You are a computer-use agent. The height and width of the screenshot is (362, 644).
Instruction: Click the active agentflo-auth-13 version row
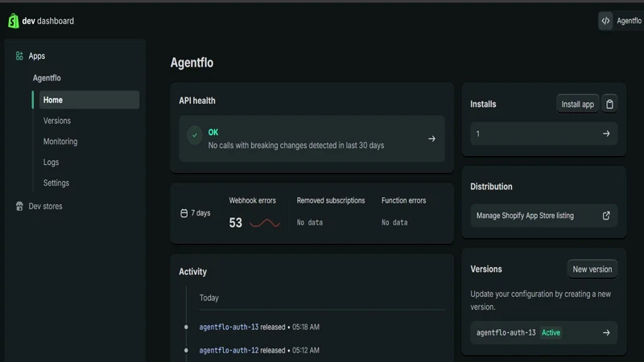[x=544, y=332]
